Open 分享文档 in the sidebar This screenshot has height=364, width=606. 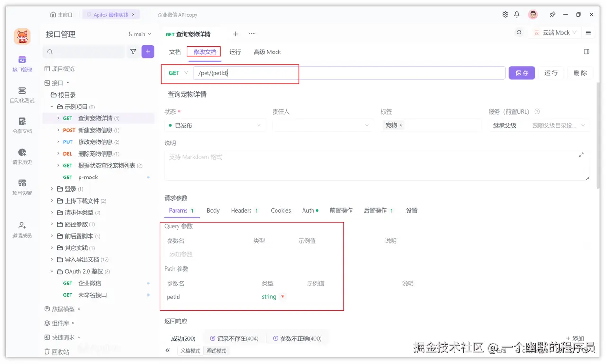pyautogui.click(x=22, y=125)
